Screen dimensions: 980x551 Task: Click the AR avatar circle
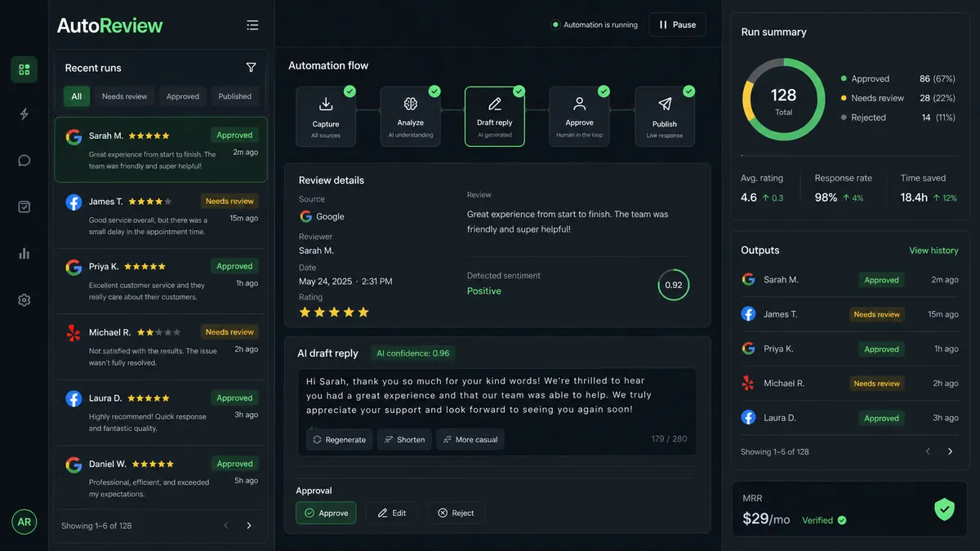pos(24,522)
